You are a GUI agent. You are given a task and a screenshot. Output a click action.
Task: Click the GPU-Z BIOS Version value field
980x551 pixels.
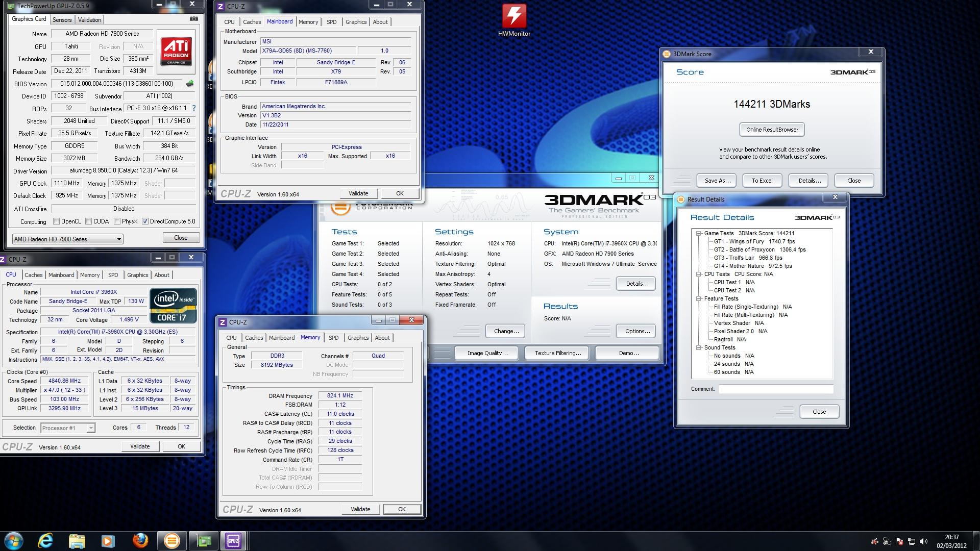point(117,84)
